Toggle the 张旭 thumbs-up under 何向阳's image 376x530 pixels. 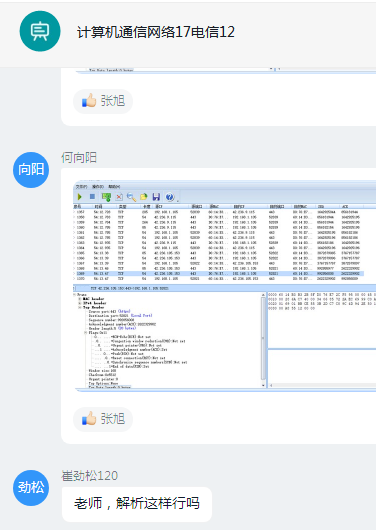(103, 419)
